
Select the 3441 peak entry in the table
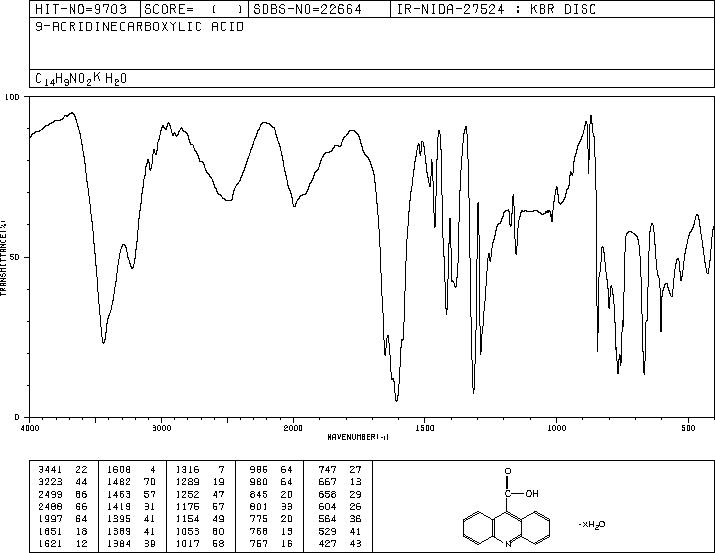point(62,470)
